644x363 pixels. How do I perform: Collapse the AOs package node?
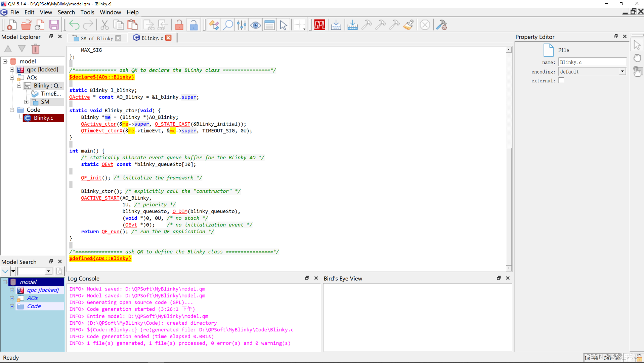(12, 78)
